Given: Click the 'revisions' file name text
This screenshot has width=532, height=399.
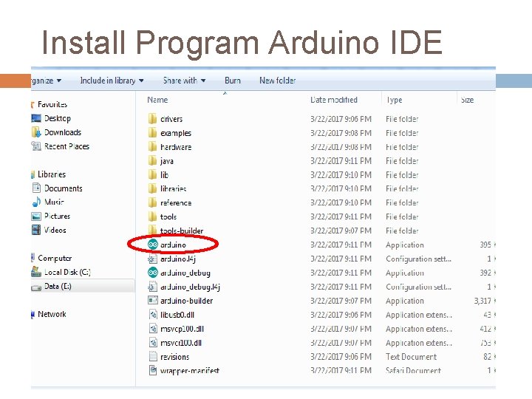Looking at the screenshot, I should [x=174, y=357].
